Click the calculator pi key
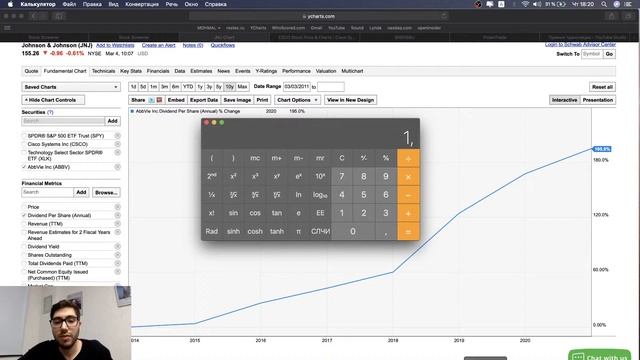Viewport: 640px width, 360px height. (x=298, y=231)
